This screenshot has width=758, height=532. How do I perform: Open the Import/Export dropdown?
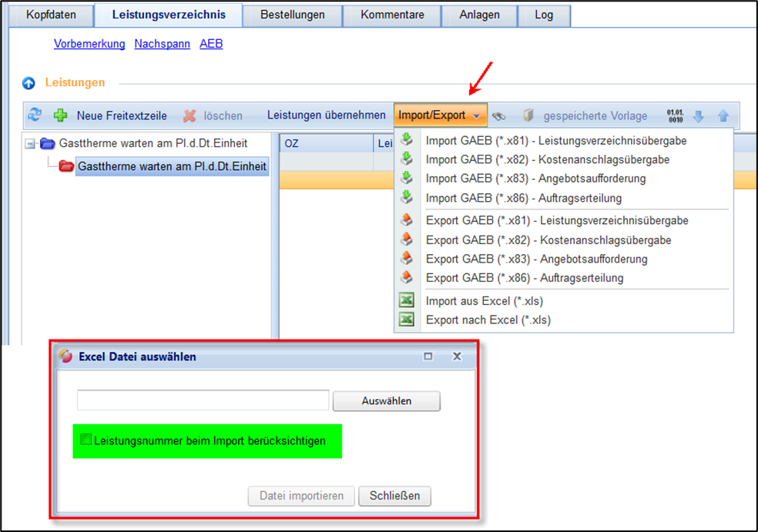[x=440, y=115]
